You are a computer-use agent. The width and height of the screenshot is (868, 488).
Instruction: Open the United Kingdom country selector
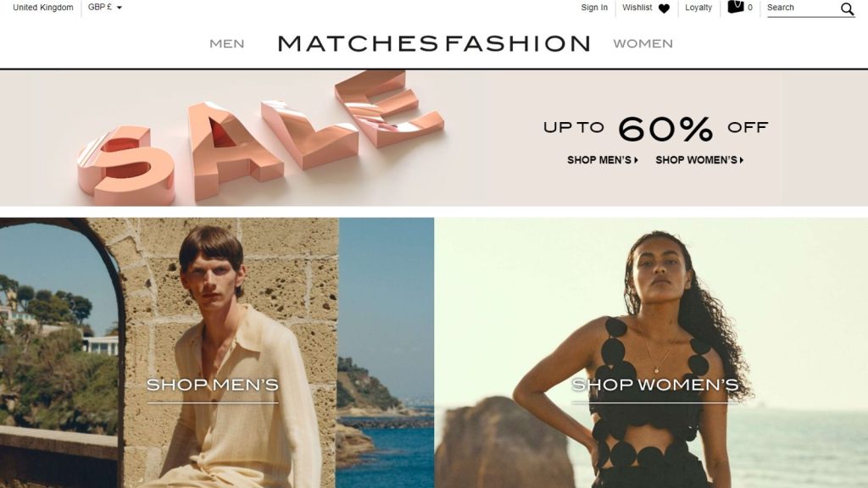(x=43, y=7)
